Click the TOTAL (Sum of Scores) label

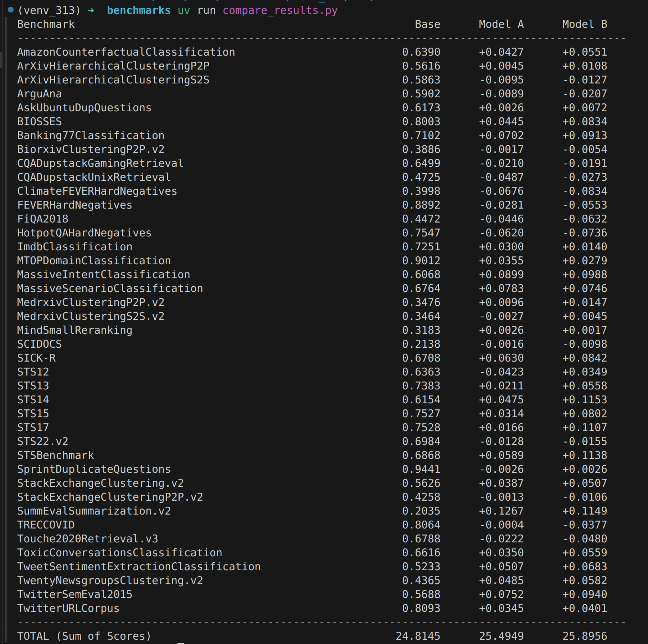[x=83, y=635]
